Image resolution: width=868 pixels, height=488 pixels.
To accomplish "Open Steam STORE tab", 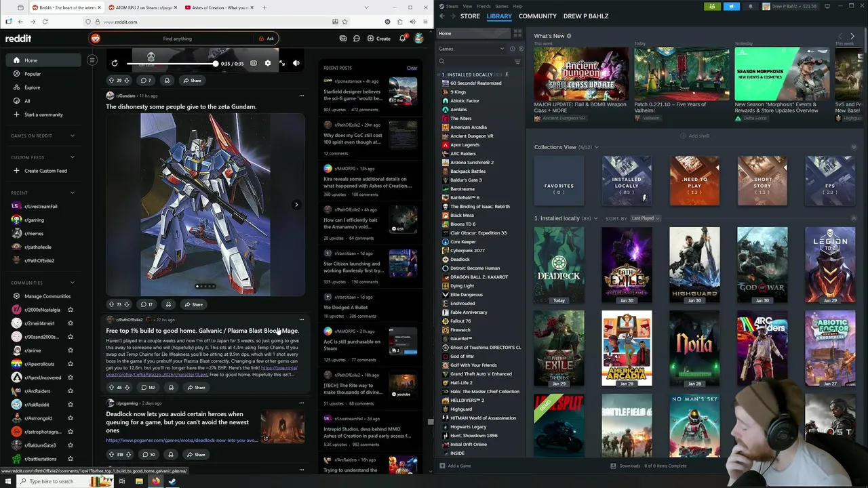I will (x=470, y=16).
